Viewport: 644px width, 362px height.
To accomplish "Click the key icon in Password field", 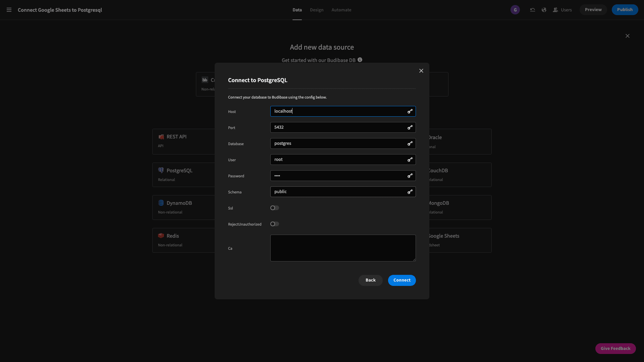I will tap(410, 176).
